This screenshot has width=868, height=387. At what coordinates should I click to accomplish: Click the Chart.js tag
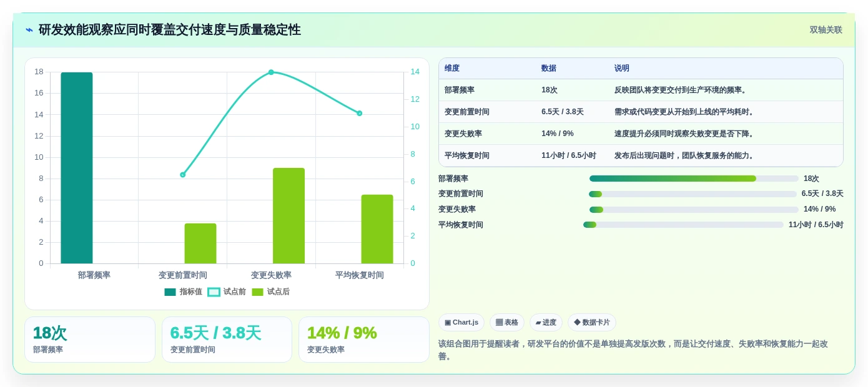tap(461, 323)
